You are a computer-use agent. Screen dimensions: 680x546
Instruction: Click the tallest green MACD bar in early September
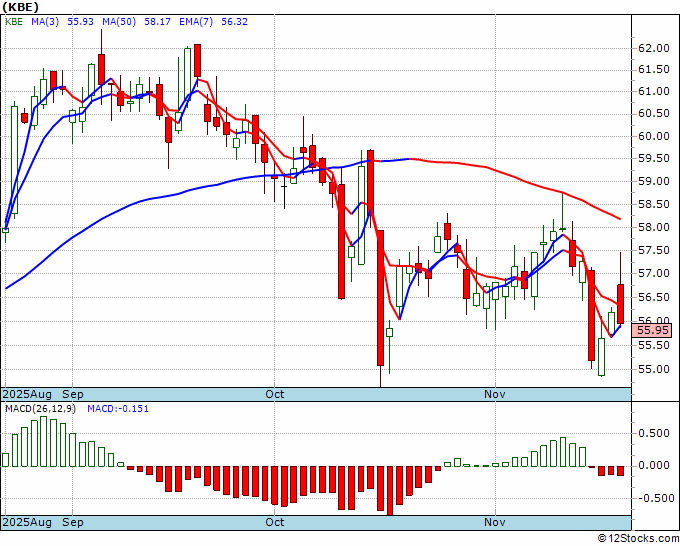43,441
